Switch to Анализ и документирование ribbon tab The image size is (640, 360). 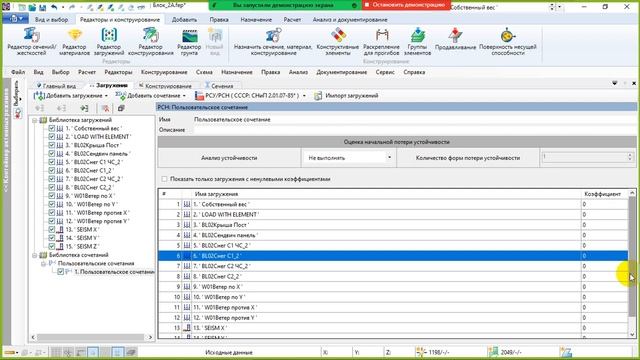[350, 20]
